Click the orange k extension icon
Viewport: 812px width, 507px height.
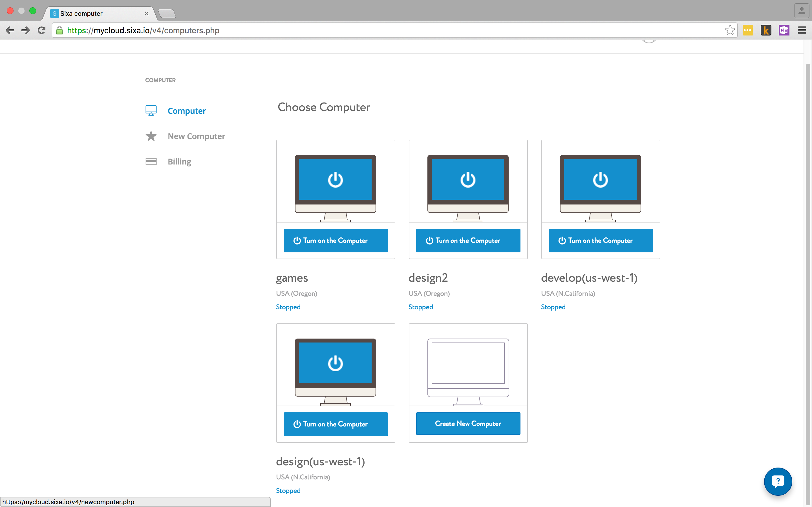(x=766, y=30)
